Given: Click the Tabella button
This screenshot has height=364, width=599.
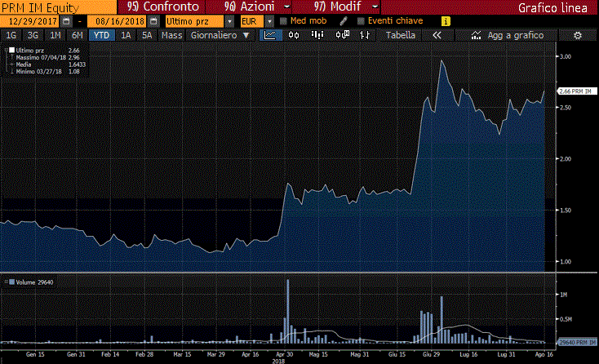Looking at the screenshot, I should (x=401, y=35).
